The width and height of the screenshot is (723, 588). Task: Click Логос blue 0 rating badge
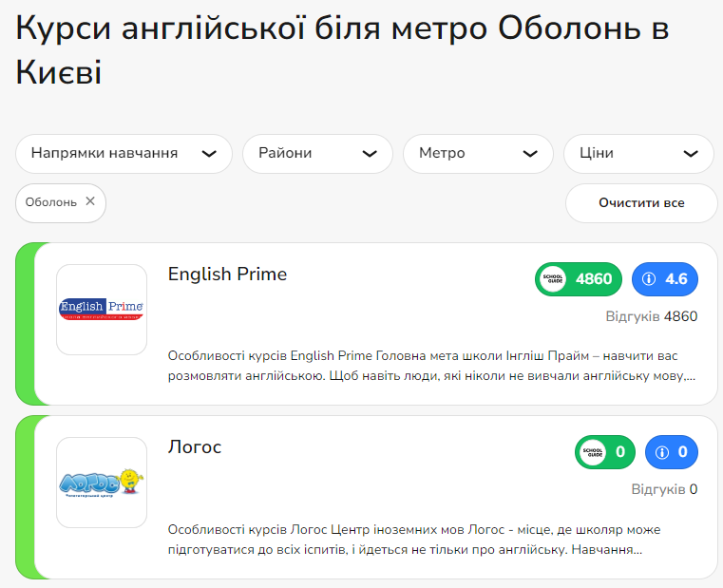click(x=672, y=452)
